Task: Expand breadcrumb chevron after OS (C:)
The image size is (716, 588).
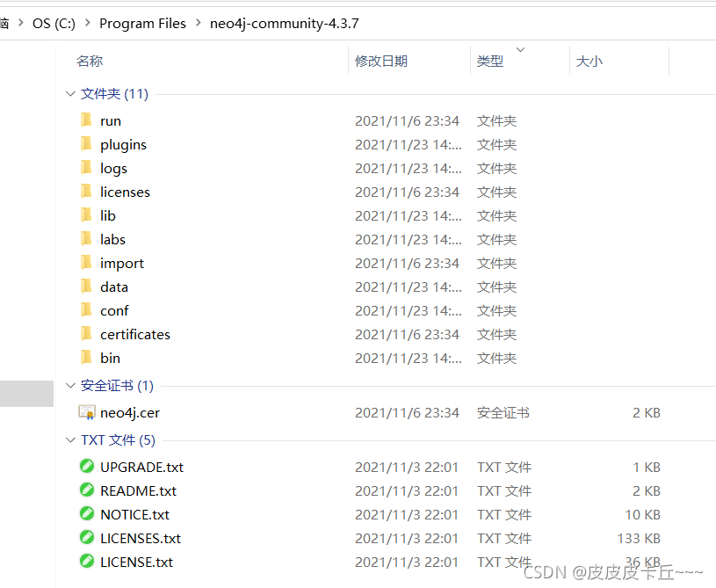Action: (x=88, y=22)
